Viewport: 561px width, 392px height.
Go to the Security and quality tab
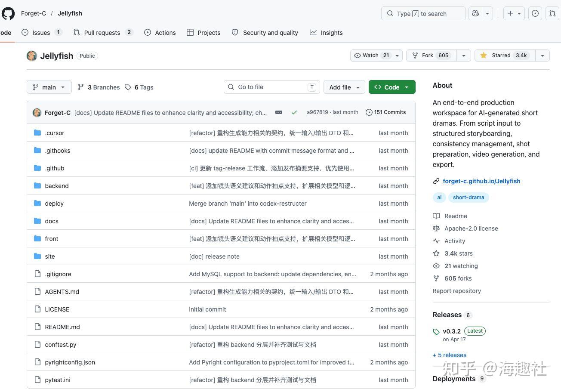265,33
